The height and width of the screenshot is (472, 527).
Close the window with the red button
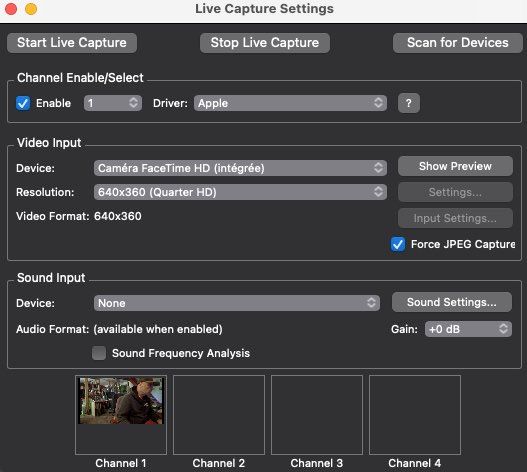click(x=11, y=9)
